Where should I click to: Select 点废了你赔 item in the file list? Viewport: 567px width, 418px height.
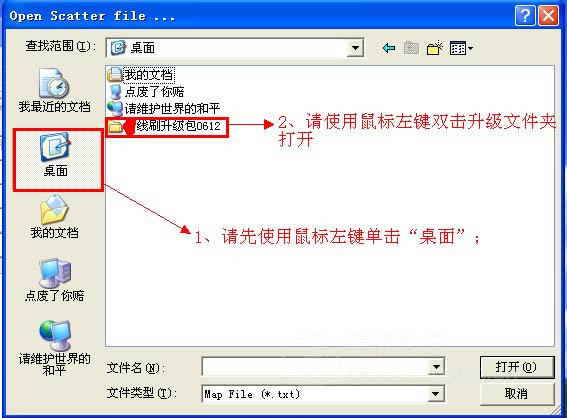(x=146, y=91)
